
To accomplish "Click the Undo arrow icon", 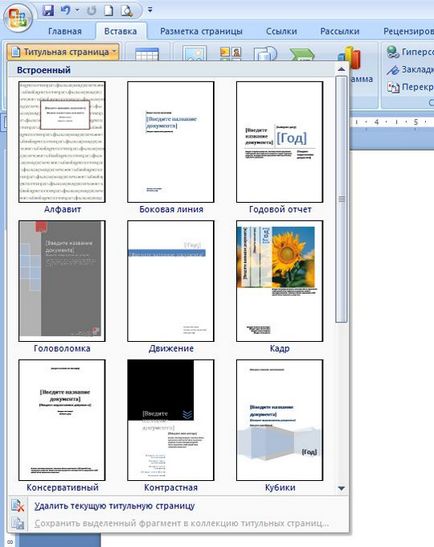I will click(x=65, y=10).
